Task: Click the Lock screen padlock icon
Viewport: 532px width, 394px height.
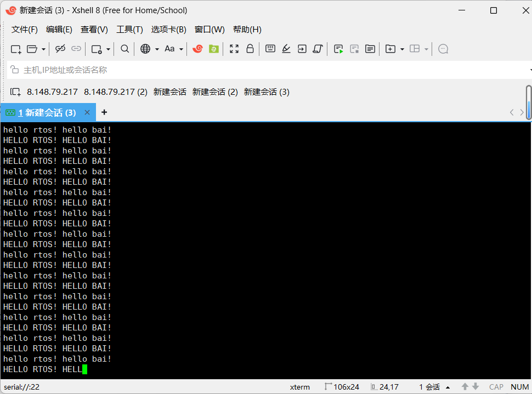Action: pos(250,49)
